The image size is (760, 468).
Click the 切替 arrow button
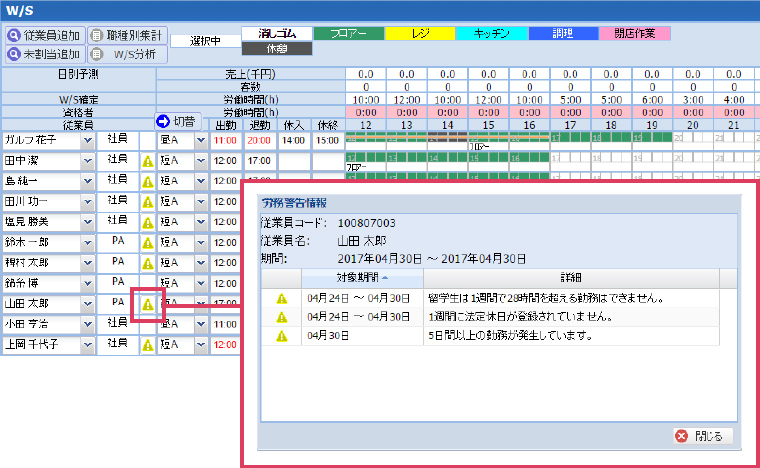(178, 121)
